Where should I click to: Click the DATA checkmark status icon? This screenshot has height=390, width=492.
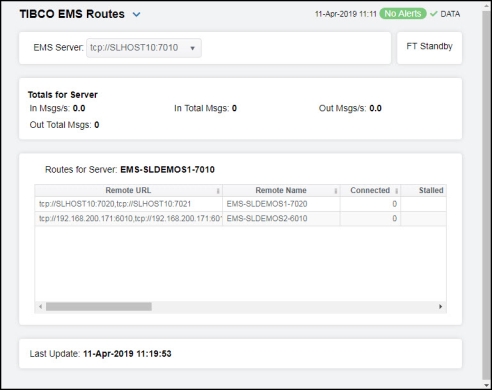coord(433,14)
